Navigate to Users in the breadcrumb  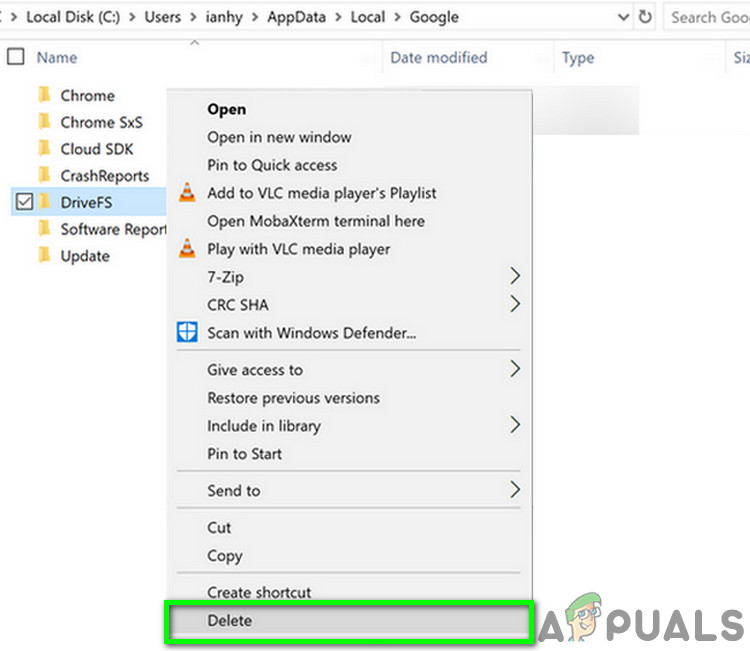tap(163, 17)
